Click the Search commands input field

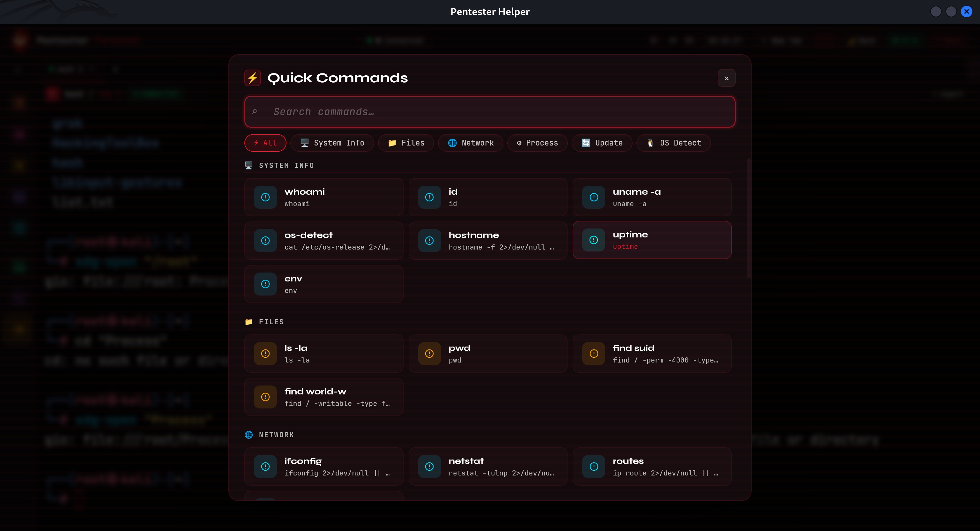tap(490, 111)
